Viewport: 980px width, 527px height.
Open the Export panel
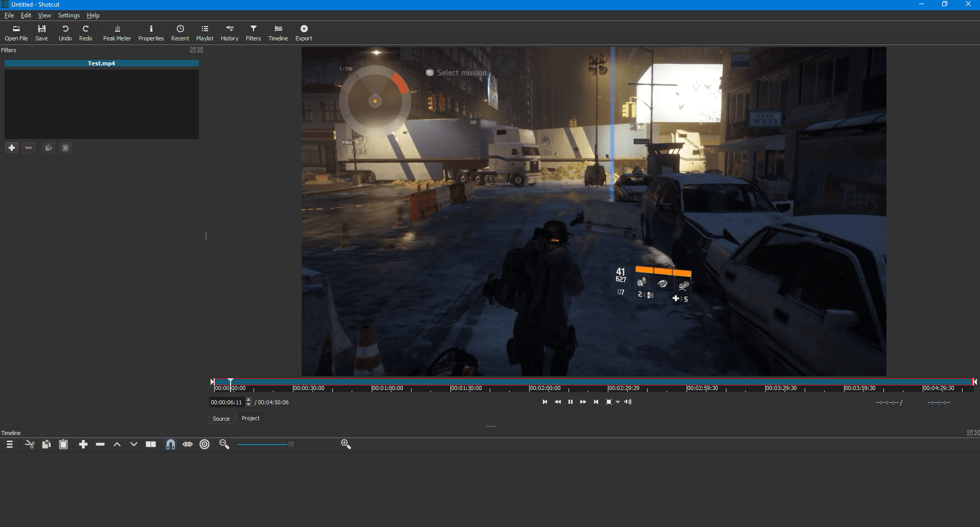(304, 33)
